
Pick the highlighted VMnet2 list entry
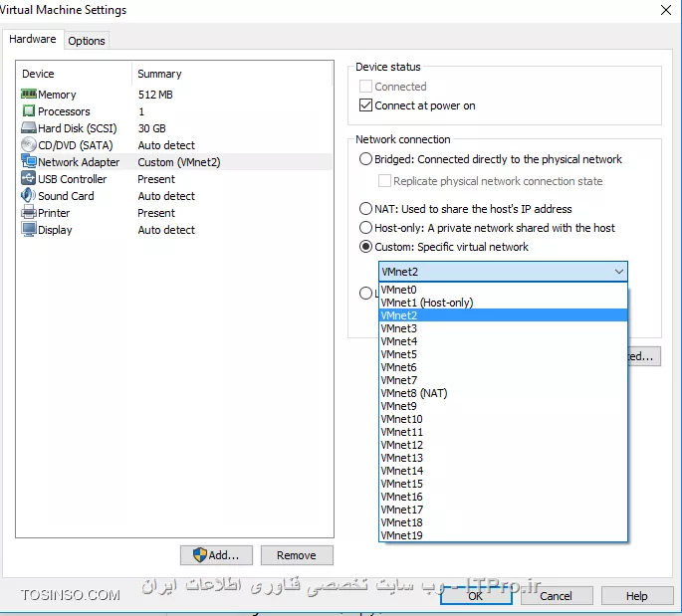503,315
